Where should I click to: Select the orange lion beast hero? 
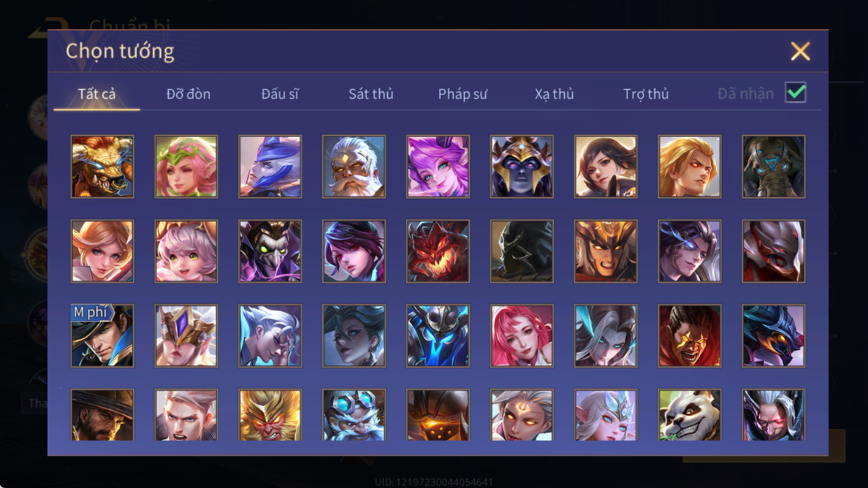102,167
